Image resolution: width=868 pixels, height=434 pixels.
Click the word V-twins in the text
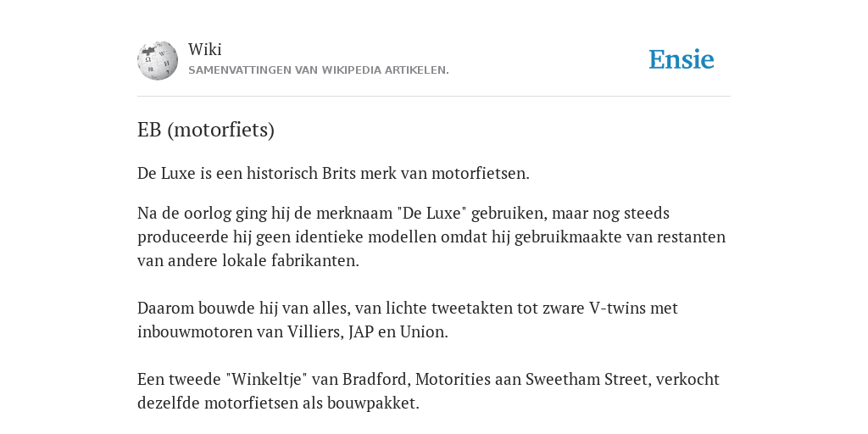coord(617,309)
